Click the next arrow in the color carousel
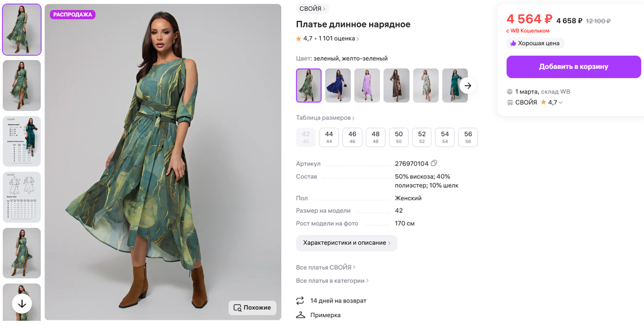 pos(467,85)
